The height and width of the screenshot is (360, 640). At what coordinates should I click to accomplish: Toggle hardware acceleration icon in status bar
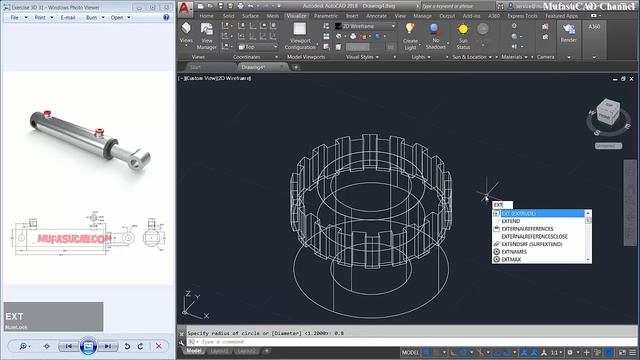coord(609,352)
